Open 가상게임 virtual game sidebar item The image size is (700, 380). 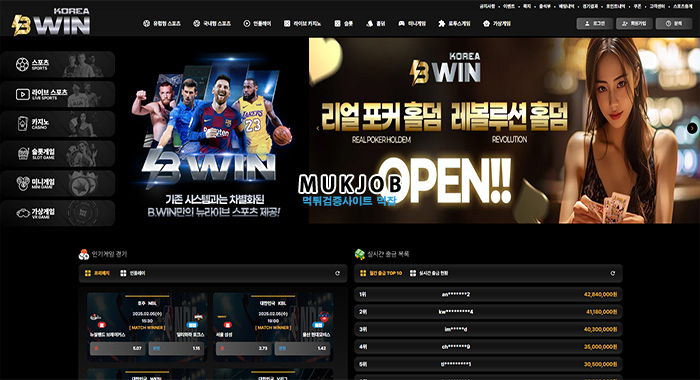[58, 213]
